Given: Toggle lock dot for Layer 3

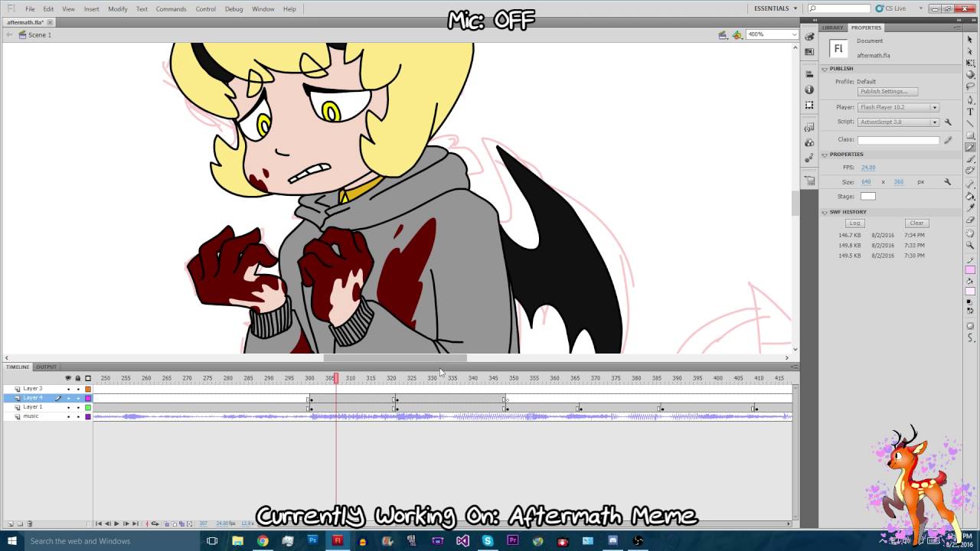Looking at the screenshot, I should click(78, 389).
